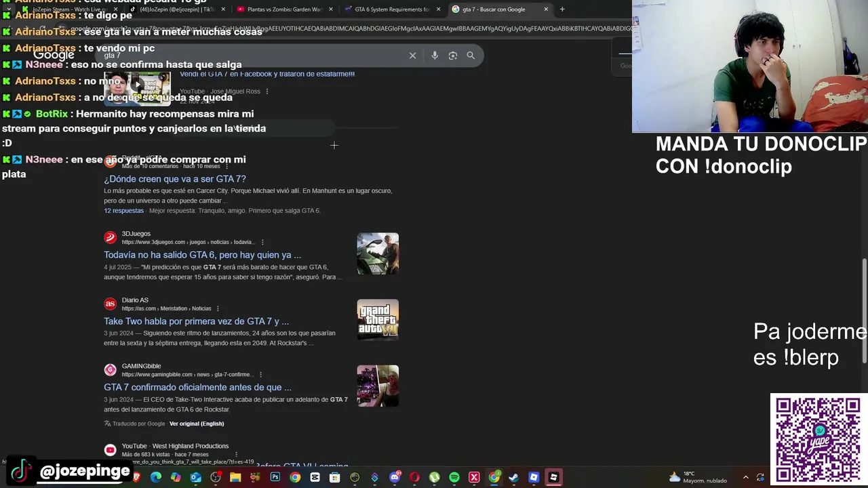Image resolution: width=868 pixels, height=488 pixels.
Task: Launch Microsoft Edge from the taskbar
Action: (156, 477)
